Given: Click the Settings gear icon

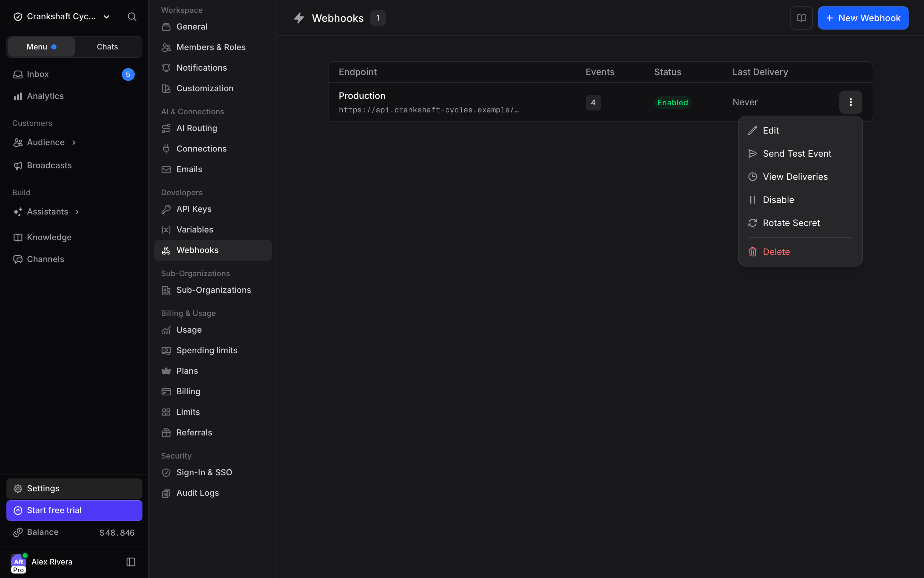Looking at the screenshot, I should tap(18, 488).
